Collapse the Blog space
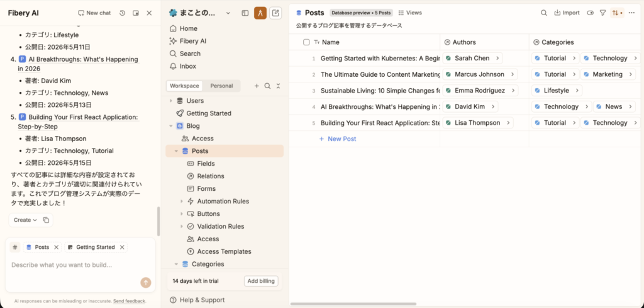Viewport: 644px width, 308px height. [171, 126]
